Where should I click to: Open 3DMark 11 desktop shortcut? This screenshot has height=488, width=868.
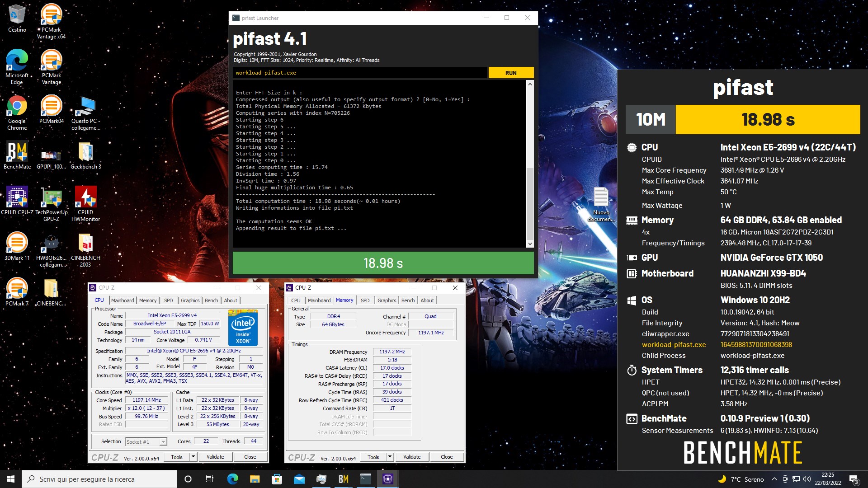click(x=17, y=246)
